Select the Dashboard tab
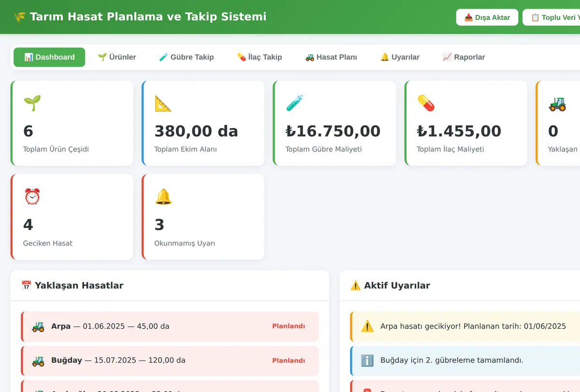This screenshot has width=580, height=392. (49, 57)
